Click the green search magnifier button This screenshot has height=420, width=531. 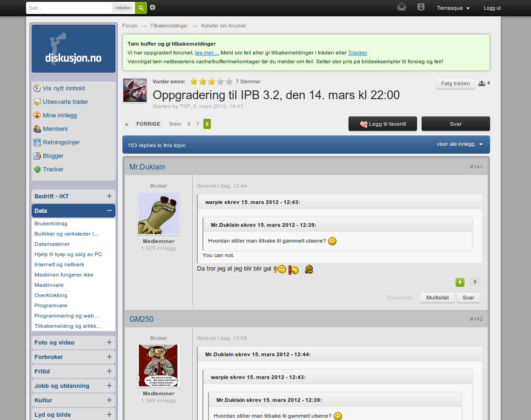141,8
